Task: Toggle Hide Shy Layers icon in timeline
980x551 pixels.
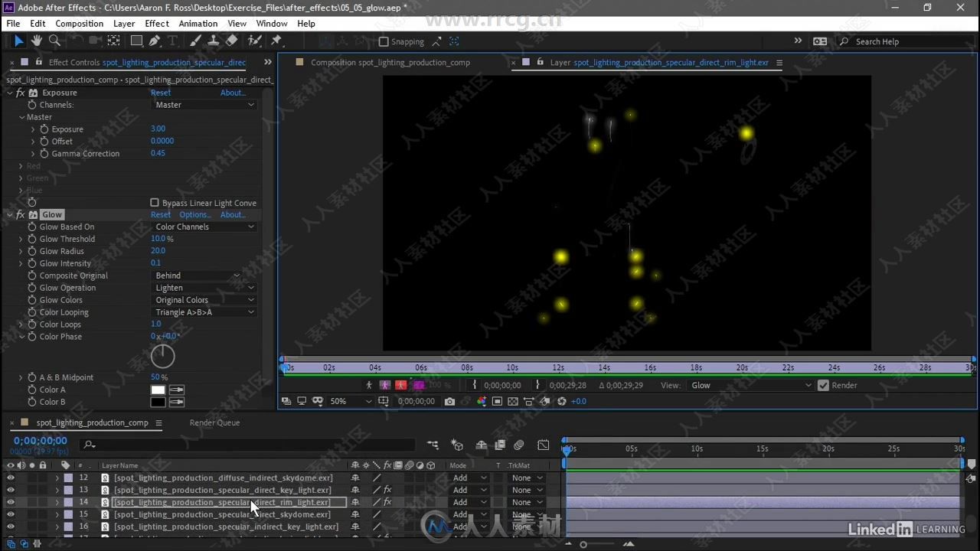Action: (482, 445)
